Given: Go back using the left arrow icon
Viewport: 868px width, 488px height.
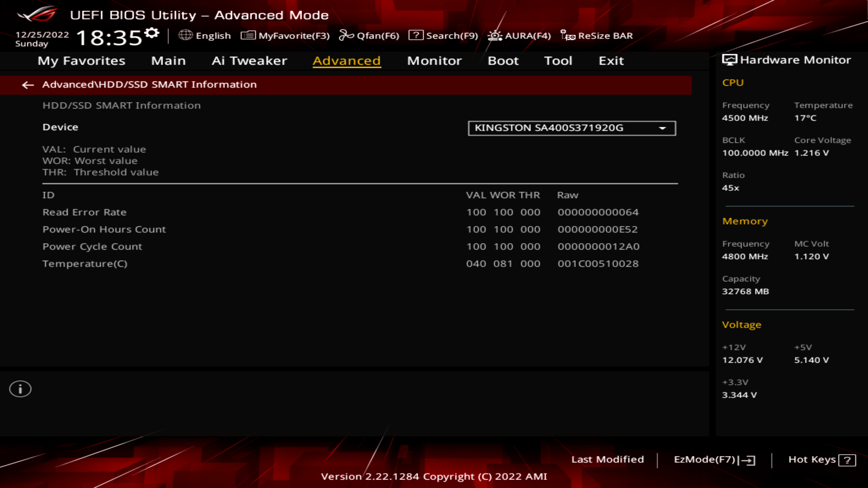Looking at the screenshot, I should [28, 85].
